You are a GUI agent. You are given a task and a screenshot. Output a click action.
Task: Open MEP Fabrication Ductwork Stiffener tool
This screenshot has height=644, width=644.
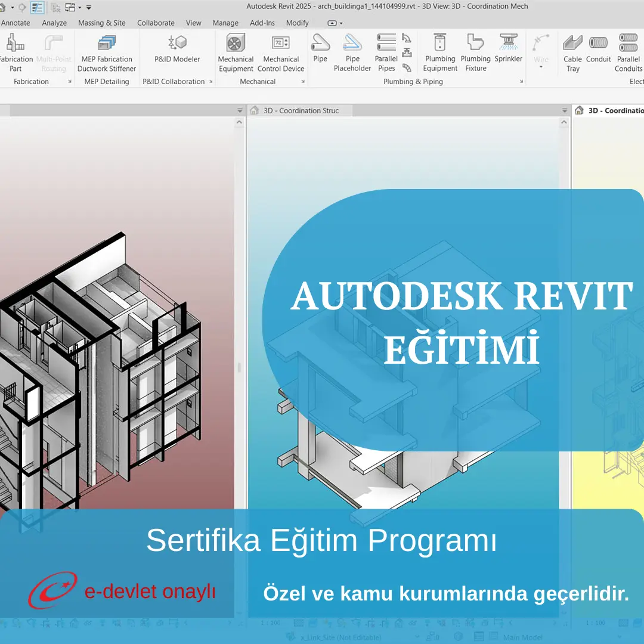pyautogui.click(x=107, y=53)
